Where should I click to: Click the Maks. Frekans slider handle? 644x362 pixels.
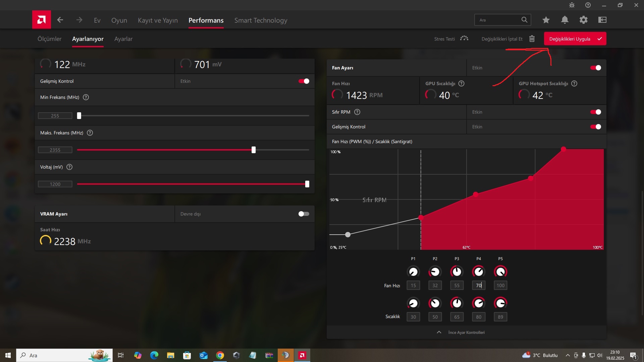point(254,150)
